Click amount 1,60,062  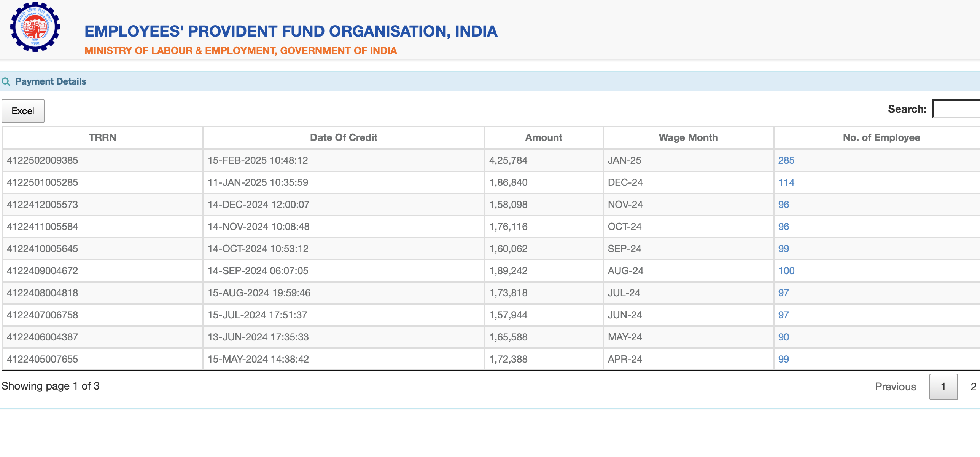[x=508, y=249]
